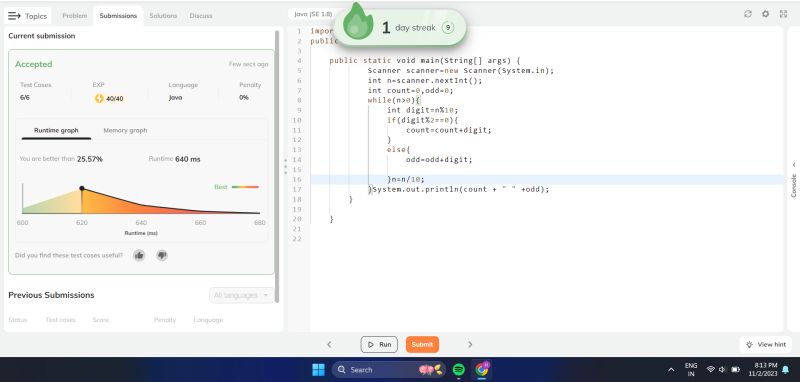
Task: Click the thumbs down feedback icon
Action: pyautogui.click(x=162, y=255)
